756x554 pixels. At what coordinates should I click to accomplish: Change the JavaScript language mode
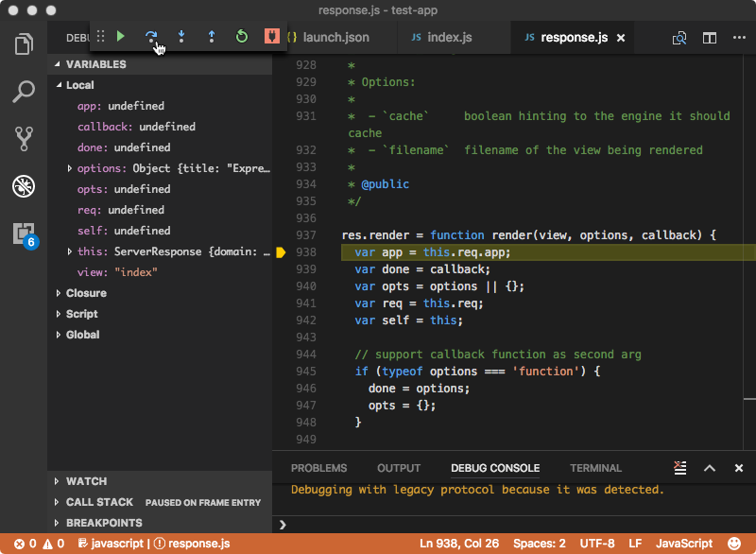click(683, 544)
